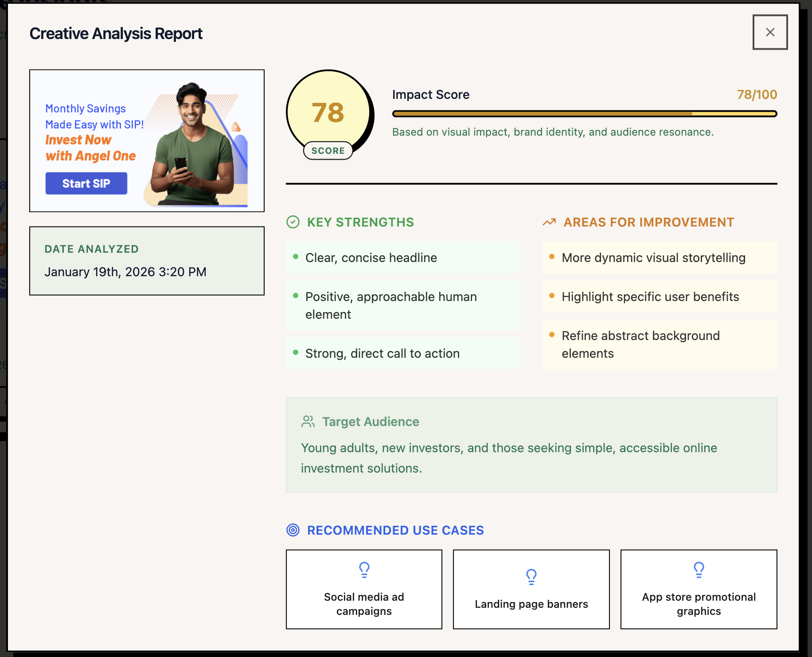Click the target icon near Recommended Use Cases
Screen dimensions: 812x657
point(293,530)
